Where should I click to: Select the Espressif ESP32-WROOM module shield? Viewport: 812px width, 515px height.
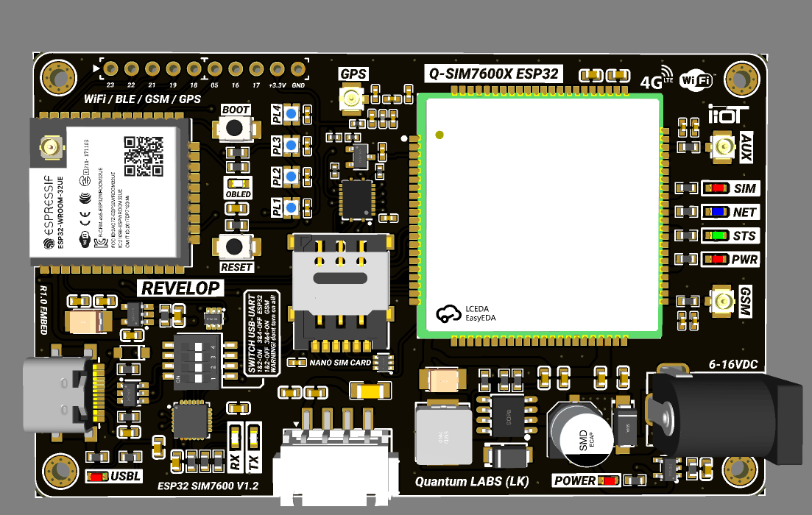(109, 193)
